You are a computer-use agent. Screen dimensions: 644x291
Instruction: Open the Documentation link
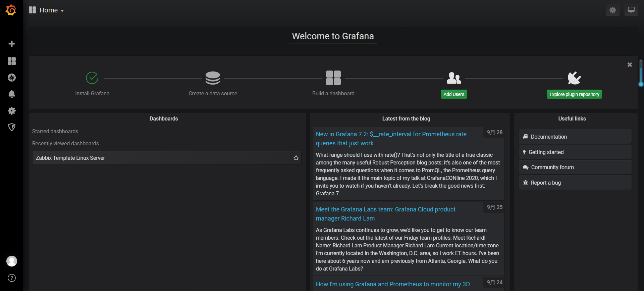point(575,137)
